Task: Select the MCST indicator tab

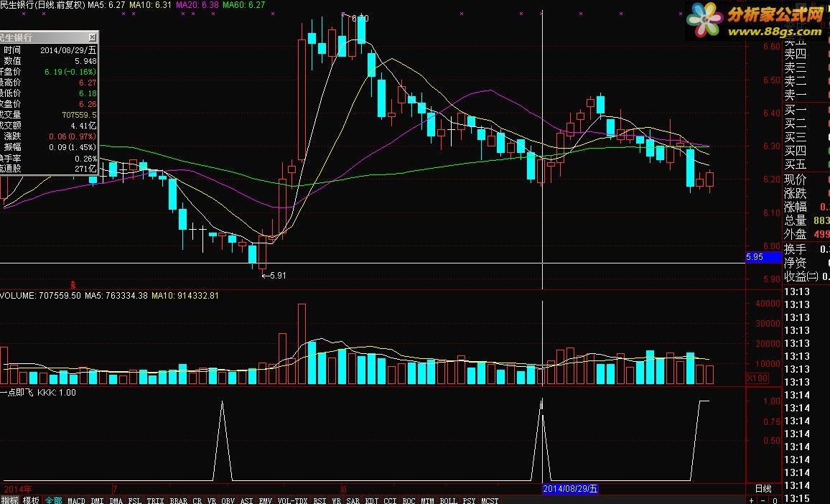Action: [x=490, y=500]
